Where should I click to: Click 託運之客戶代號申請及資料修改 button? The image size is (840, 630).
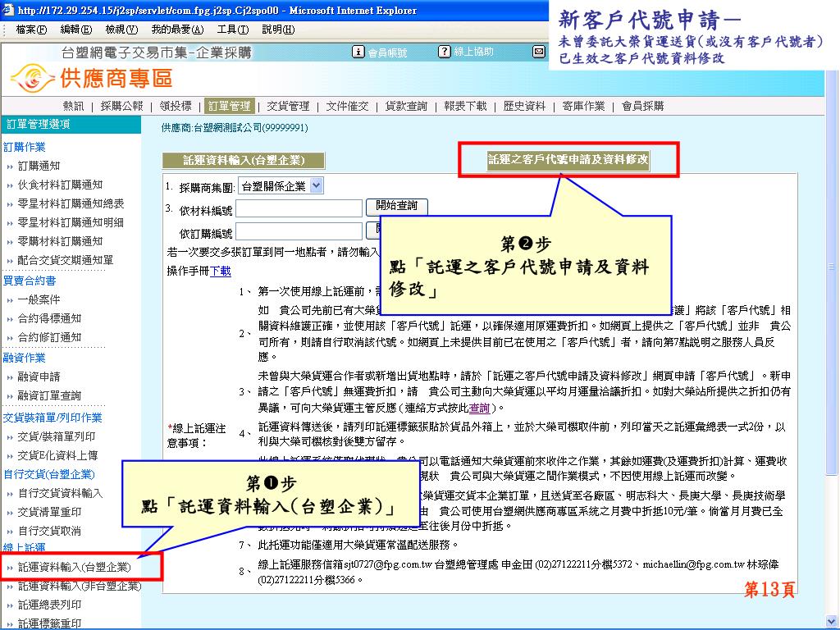[x=568, y=159]
